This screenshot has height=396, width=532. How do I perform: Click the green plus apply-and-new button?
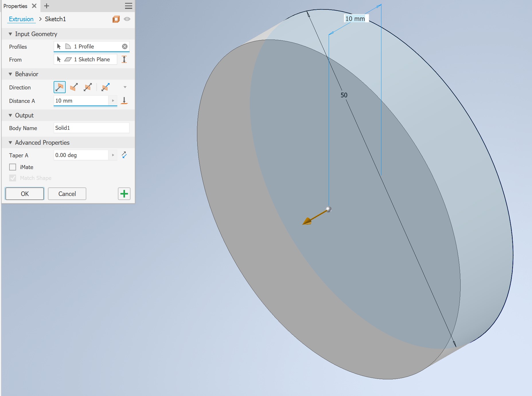click(x=124, y=194)
